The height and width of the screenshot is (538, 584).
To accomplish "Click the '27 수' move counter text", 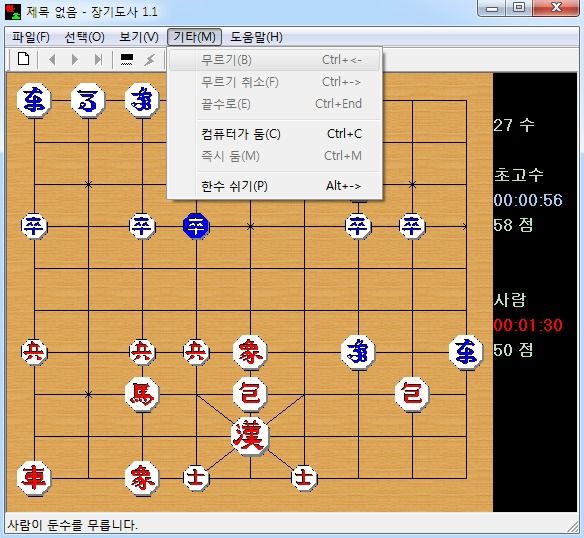I will (514, 125).
